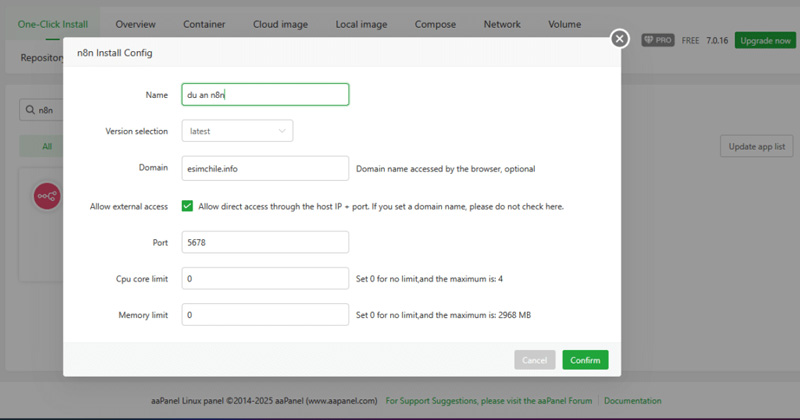The height and width of the screenshot is (420, 800).
Task: Open the Documentation link
Action: (633, 401)
